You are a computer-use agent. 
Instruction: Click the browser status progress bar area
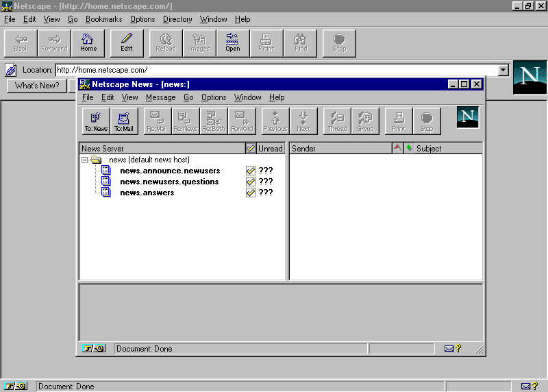478,386
